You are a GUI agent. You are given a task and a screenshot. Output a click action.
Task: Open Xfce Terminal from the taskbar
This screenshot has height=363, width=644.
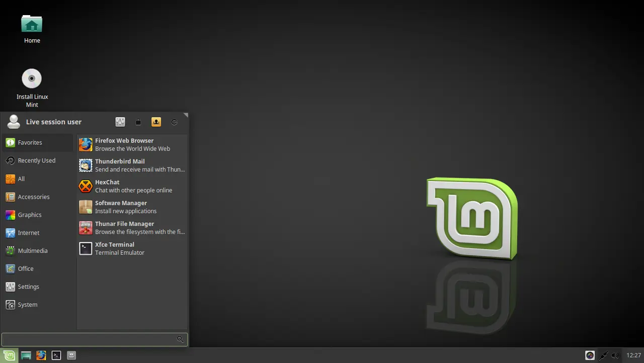pyautogui.click(x=56, y=355)
